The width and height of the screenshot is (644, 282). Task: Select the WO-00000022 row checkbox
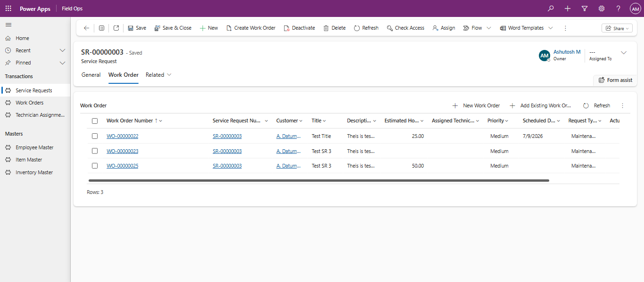(95, 136)
